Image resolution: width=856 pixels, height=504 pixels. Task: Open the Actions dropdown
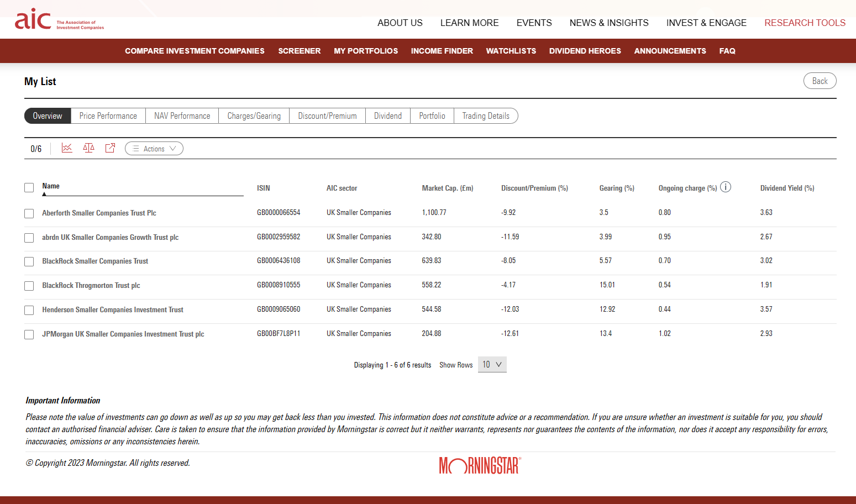click(x=154, y=149)
